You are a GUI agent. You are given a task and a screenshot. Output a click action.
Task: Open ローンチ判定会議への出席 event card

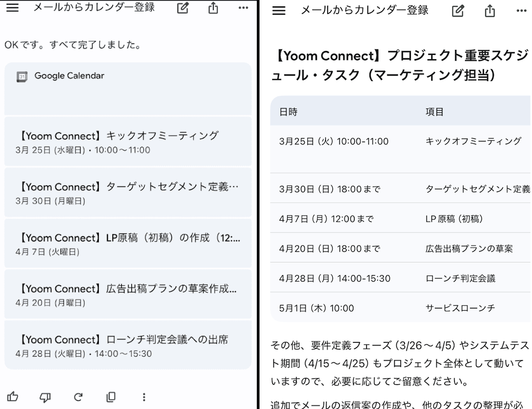(x=128, y=345)
